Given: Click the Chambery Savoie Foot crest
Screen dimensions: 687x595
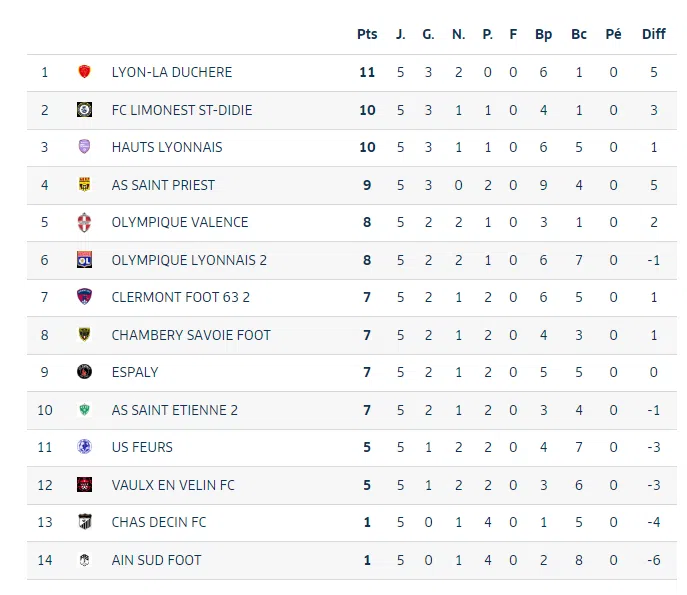Looking at the screenshot, I should (x=85, y=335).
